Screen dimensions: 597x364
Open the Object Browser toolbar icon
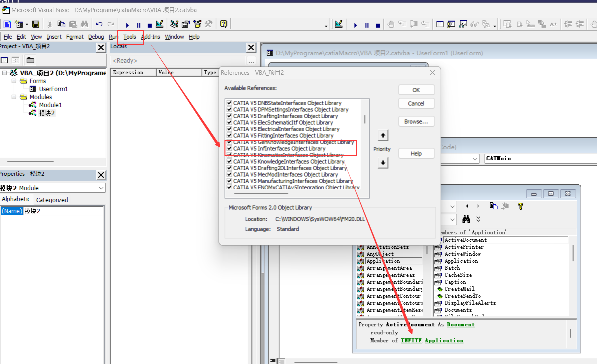(x=197, y=24)
